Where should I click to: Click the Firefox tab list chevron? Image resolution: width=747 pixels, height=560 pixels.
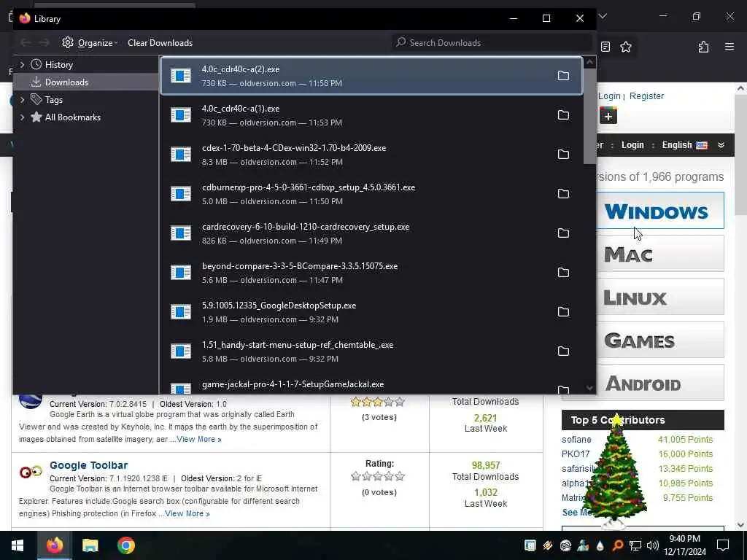[x=603, y=16]
